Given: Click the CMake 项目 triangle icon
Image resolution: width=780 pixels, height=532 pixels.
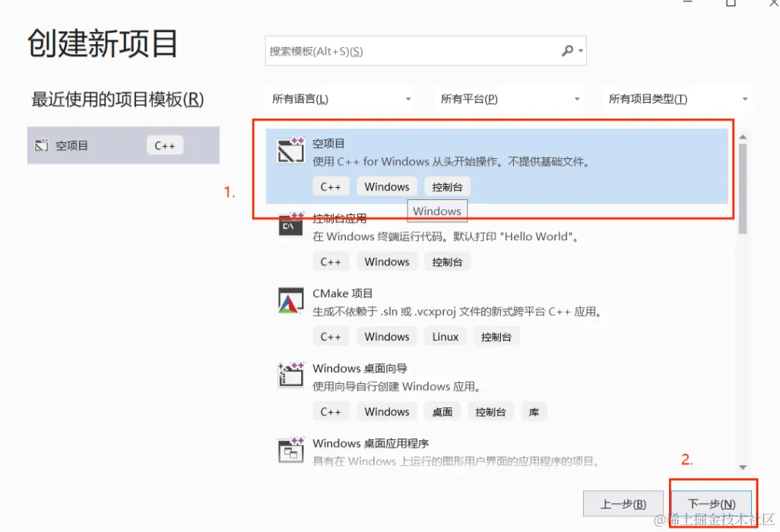Looking at the screenshot, I should click(x=291, y=300).
